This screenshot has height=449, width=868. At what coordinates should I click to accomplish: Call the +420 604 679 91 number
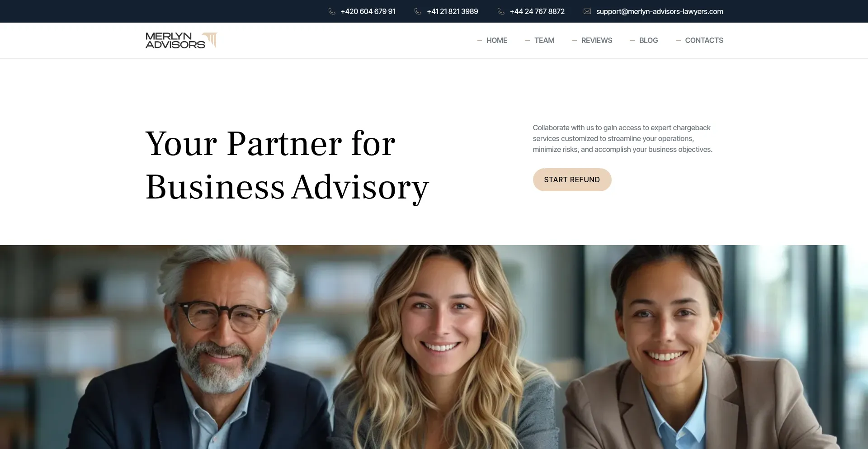pos(368,11)
